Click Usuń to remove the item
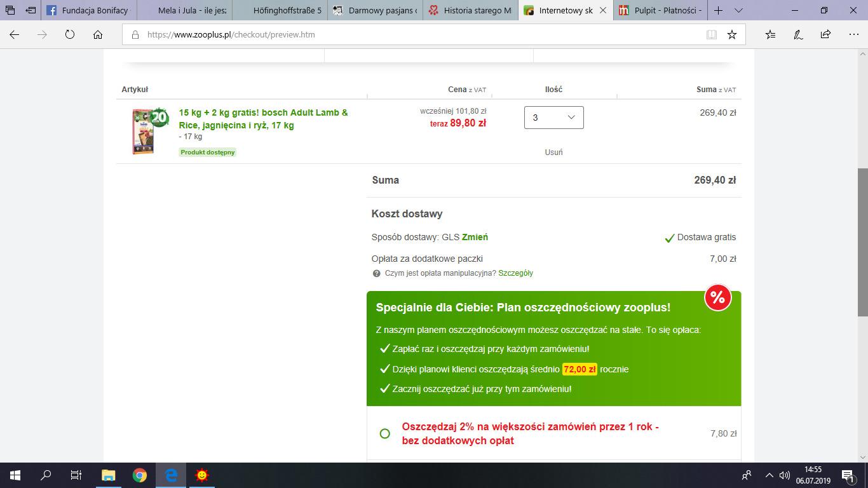The image size is (868, 488). tap(553, 152)
